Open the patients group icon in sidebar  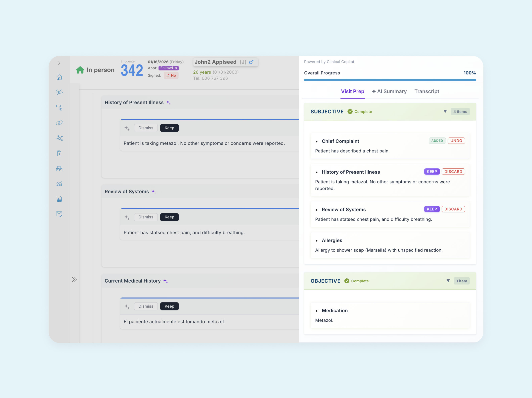[x=59, y=92]
